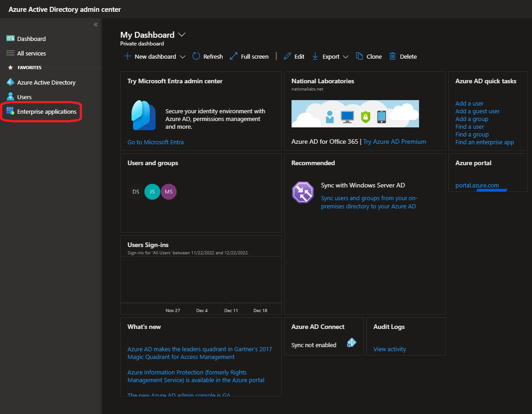Viewport: 532px width, 414px height.
Task: Click Add a group quick task
Action: 471,119
